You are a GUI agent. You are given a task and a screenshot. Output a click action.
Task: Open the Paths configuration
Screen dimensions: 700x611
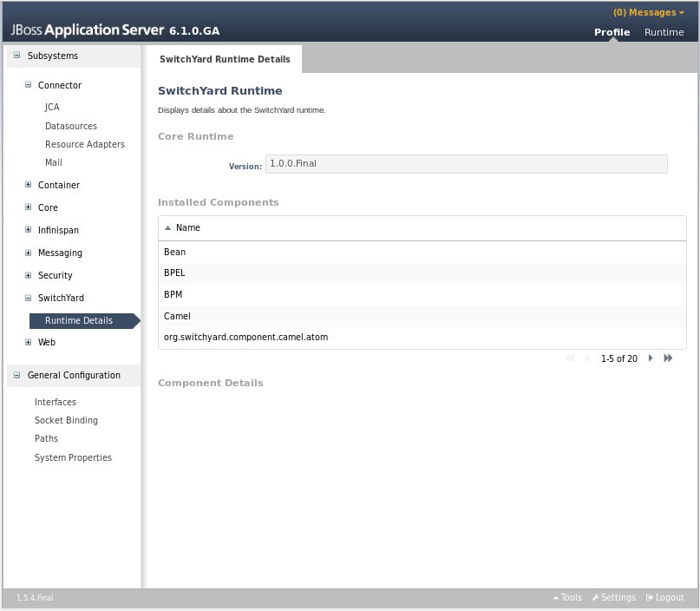click(47, 438)
